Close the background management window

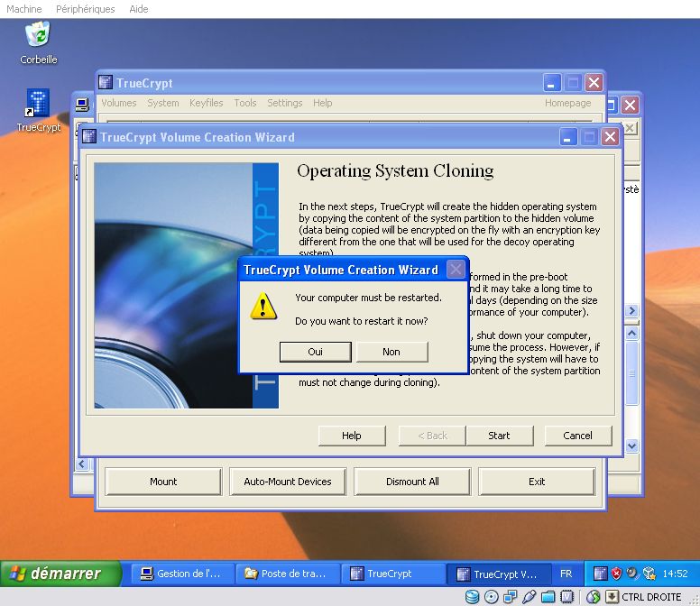(630, 106)
